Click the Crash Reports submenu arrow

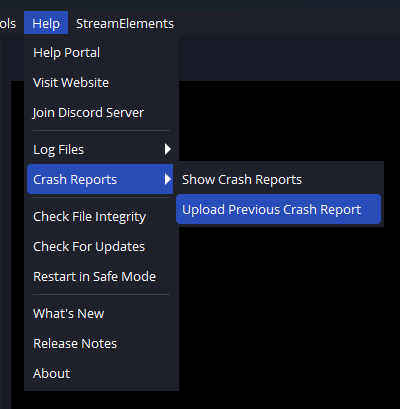168,179
